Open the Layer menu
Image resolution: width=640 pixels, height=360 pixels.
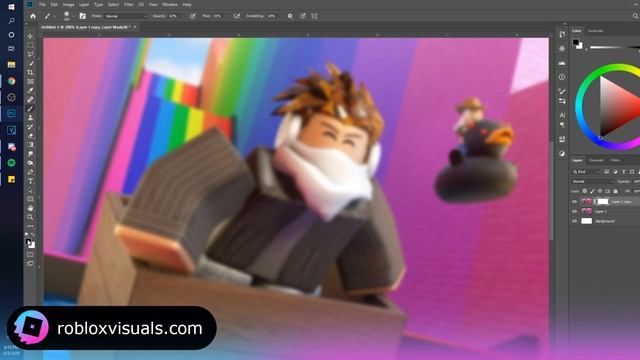pyautogui.click(x=84, y=4)
